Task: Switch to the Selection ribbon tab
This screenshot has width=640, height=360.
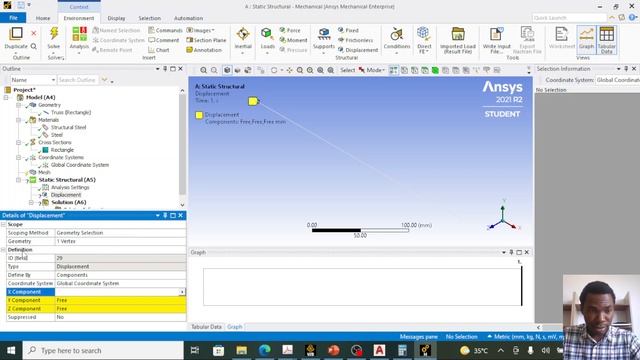Action: pos(149,18)
